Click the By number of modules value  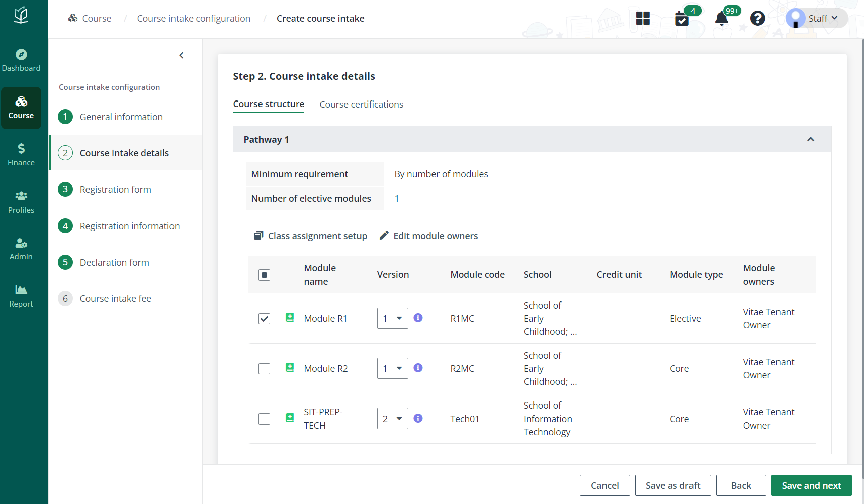point(441,174)
